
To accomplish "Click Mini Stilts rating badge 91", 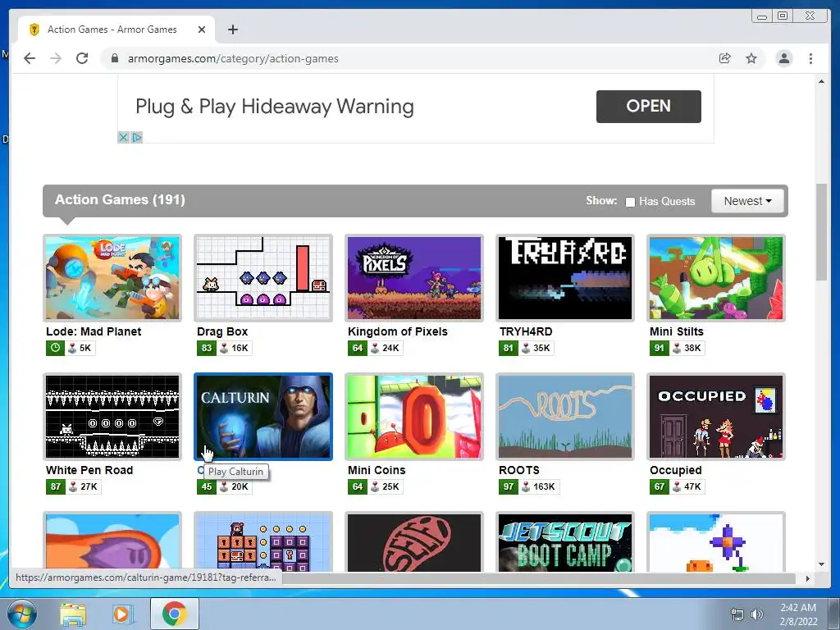I will (659, 348).
